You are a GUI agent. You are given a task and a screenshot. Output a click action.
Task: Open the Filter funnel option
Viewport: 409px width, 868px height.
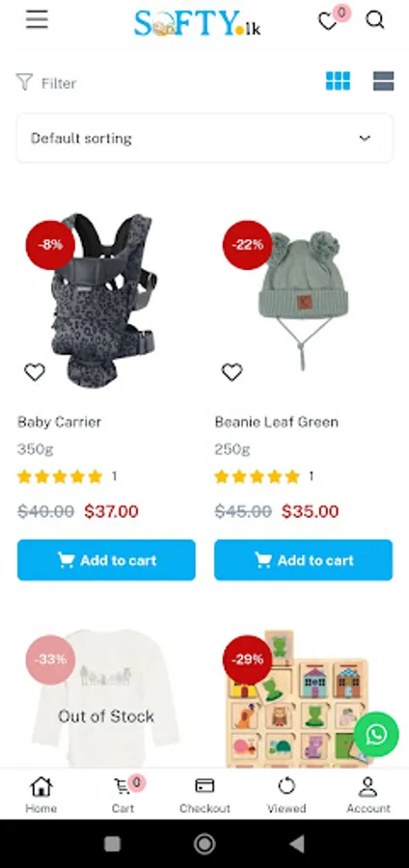tap(46, 83)
